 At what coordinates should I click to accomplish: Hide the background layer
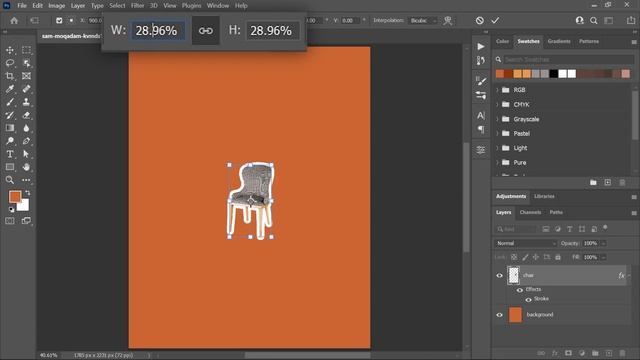[x=499, y=315]
